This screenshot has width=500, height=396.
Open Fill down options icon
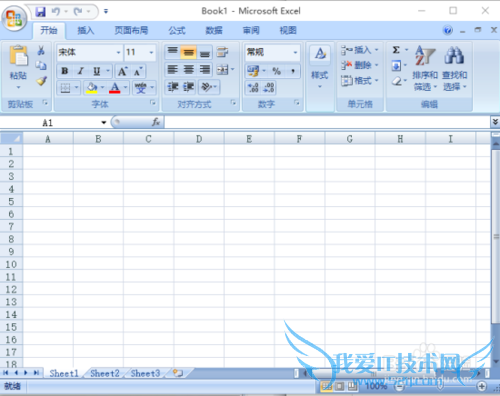396,65
